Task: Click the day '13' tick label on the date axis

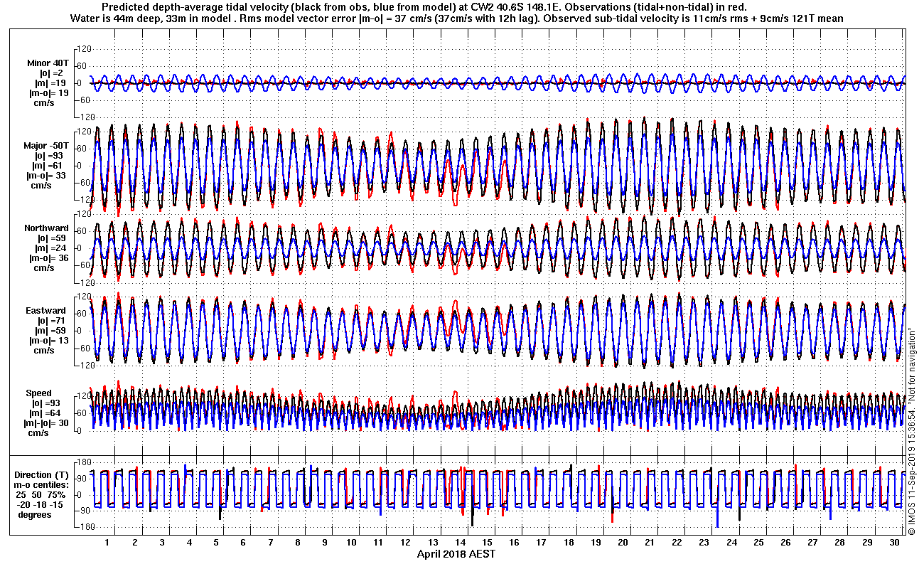Action: (433, 543)
